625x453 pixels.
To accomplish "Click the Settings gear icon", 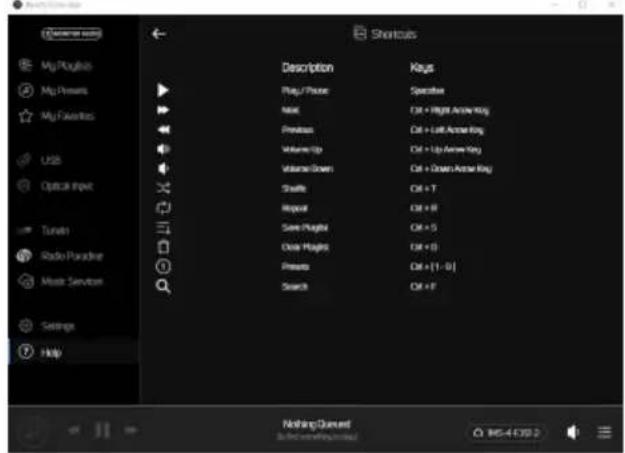I will point(26,326).
